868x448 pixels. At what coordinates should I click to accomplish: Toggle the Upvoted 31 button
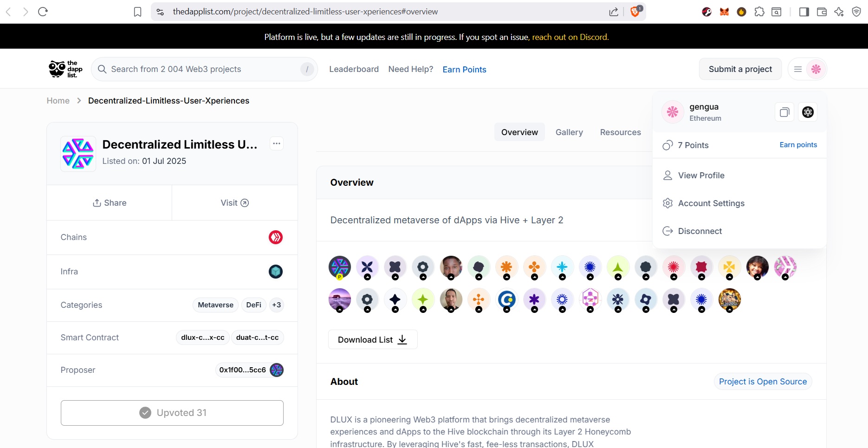pos(172,413)
